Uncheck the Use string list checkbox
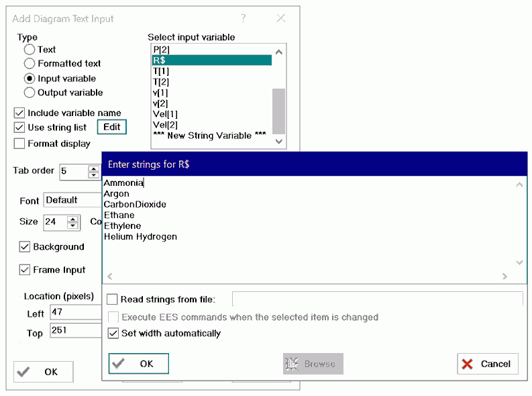 [x=19, y=128]
